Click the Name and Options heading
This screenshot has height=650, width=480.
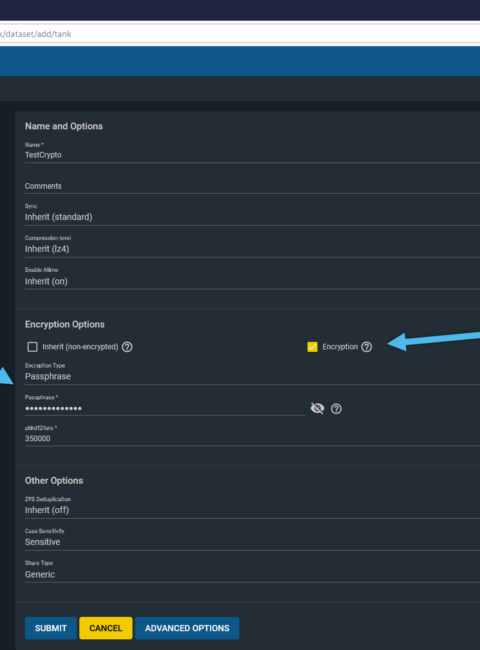(64, 126)
